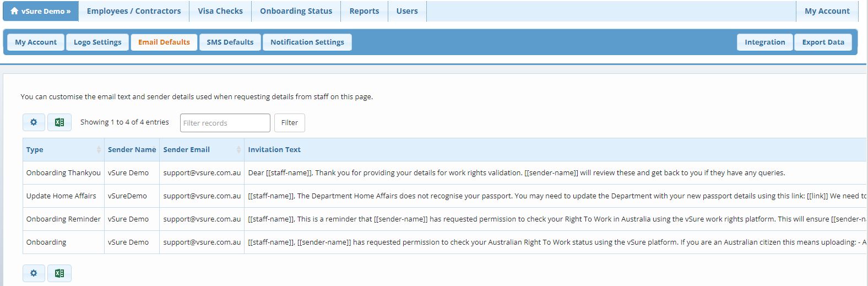Open the Employees / Contractors menu
This screenshot has height=286, width=868.
point(134,11)
